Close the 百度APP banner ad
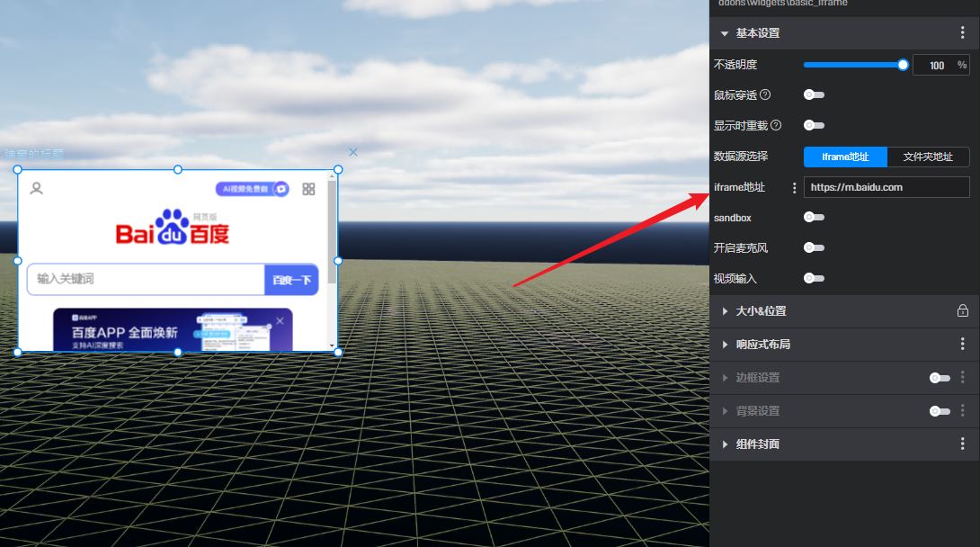Screen dimensions: 980x547 click(x=280, y=320)
